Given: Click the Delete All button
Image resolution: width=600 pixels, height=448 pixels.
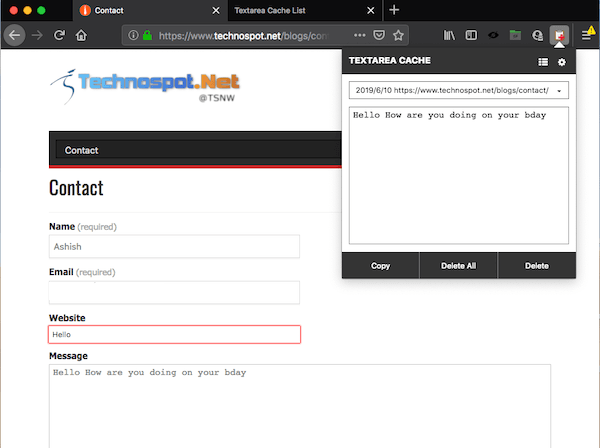Looking at the screenshot, I should click(x=458, y=266).
